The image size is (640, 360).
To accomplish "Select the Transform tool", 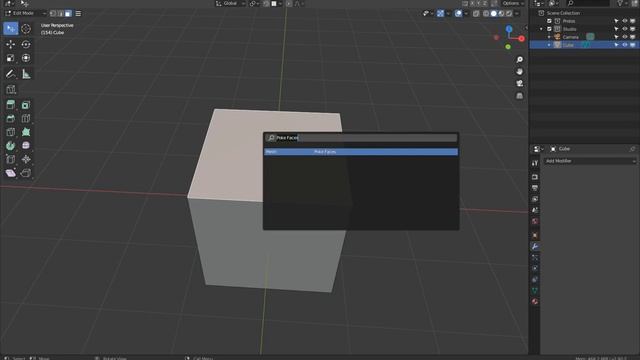I will pos(26,58).
